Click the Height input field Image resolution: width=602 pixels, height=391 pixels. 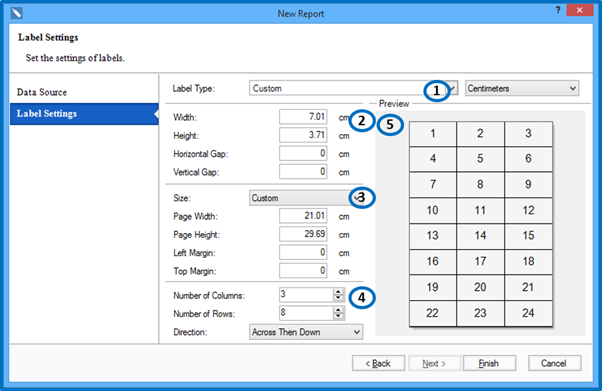(303, 135)
